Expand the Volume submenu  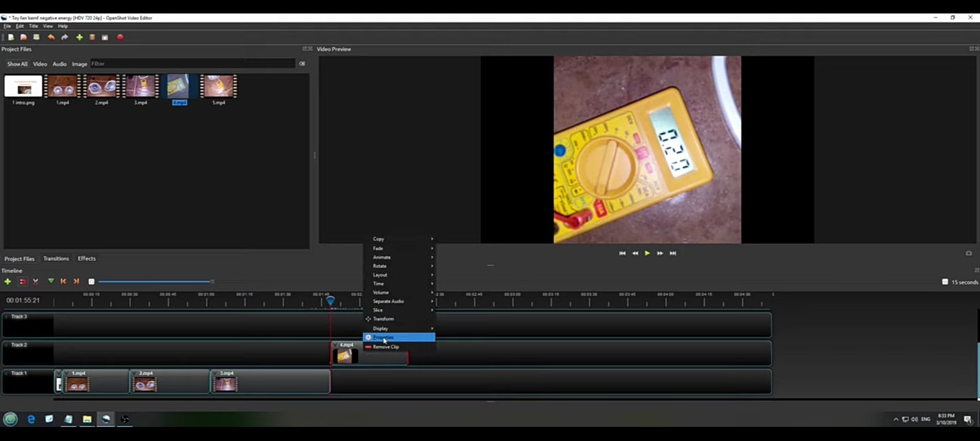[399, 292]
